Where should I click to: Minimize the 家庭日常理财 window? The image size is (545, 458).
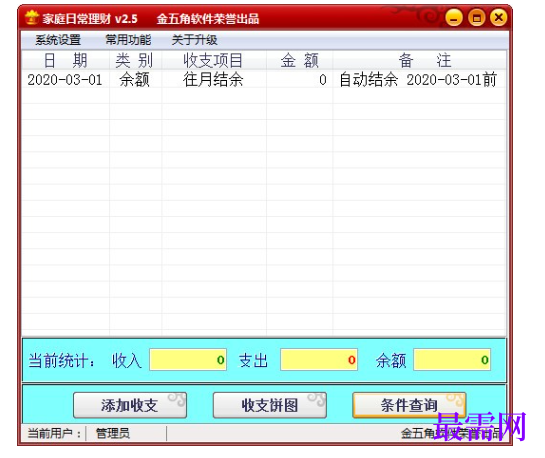pos(454,18)
